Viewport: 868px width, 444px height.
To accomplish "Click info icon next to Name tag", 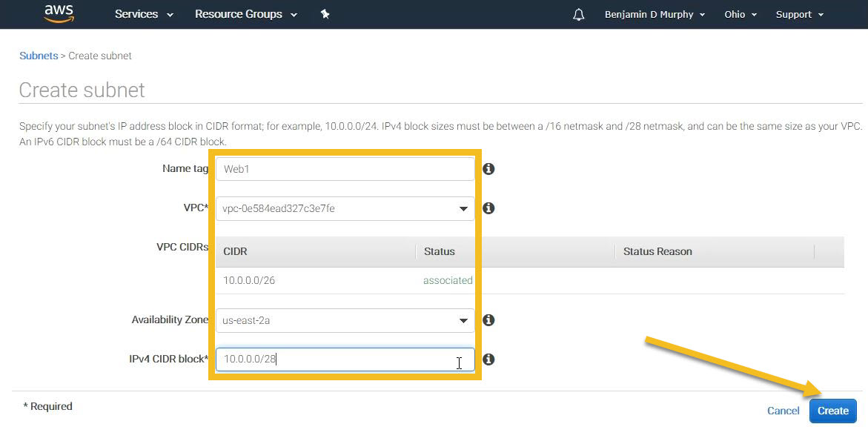I will coord(488,169).
